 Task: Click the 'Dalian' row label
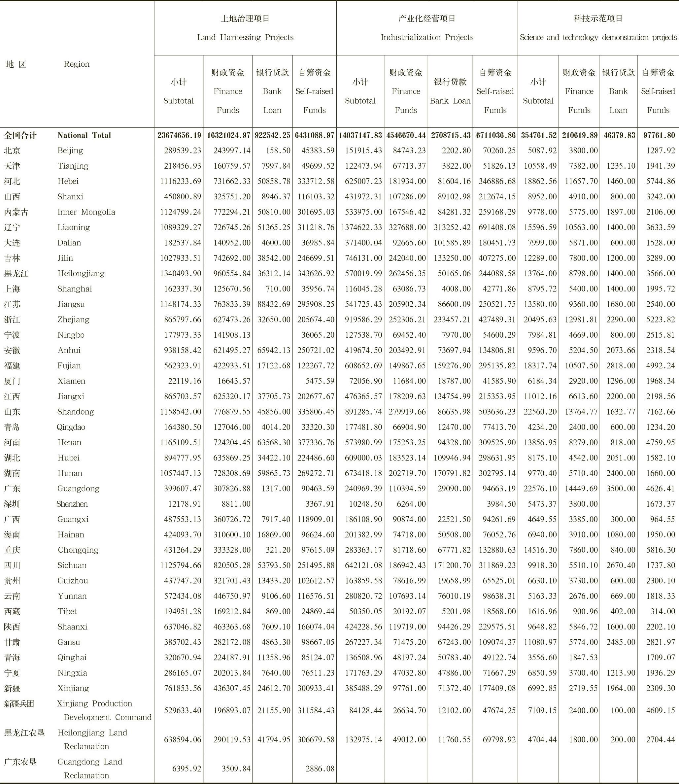coord(69,243)
